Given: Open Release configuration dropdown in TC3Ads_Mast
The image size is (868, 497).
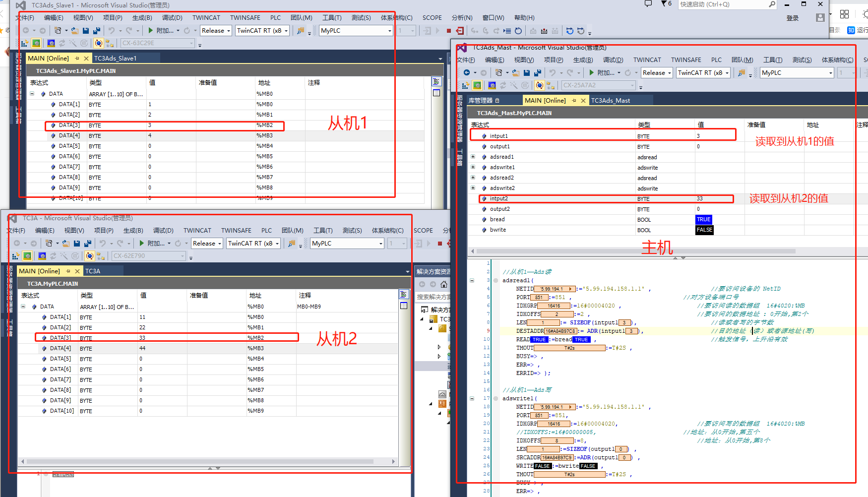Looking at the screenshot, I should tap(657, 73).
